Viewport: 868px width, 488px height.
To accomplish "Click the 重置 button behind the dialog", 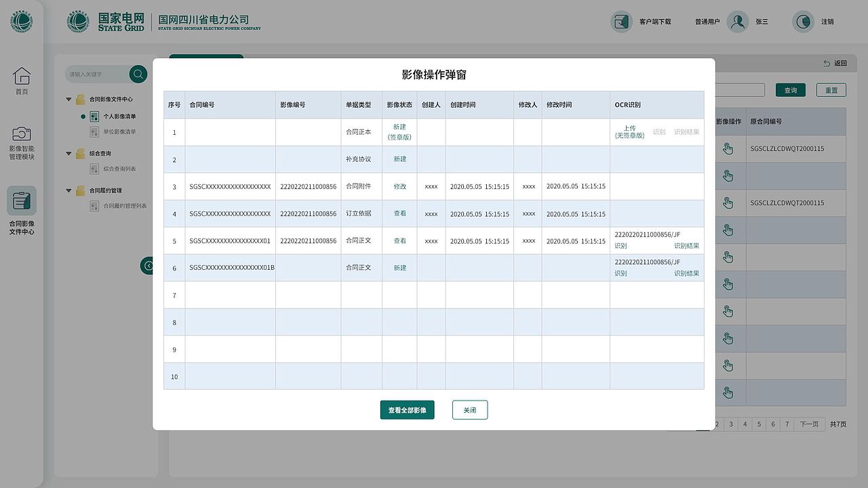I will coord(831,90).
